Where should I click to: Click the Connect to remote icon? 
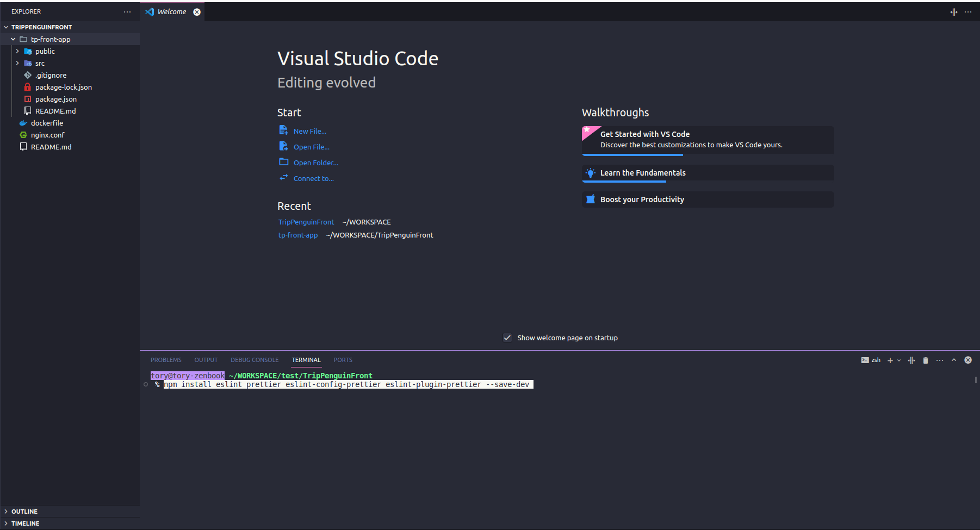283,177
